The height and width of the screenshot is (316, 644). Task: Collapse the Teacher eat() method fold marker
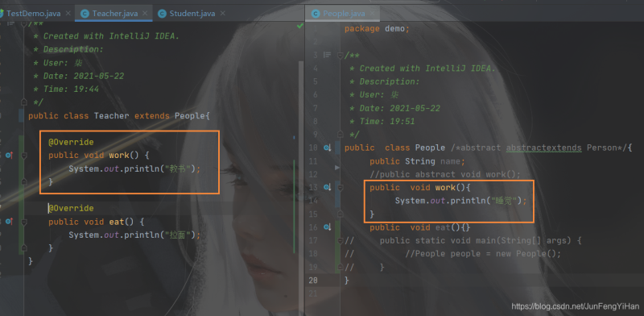point(24,222)
